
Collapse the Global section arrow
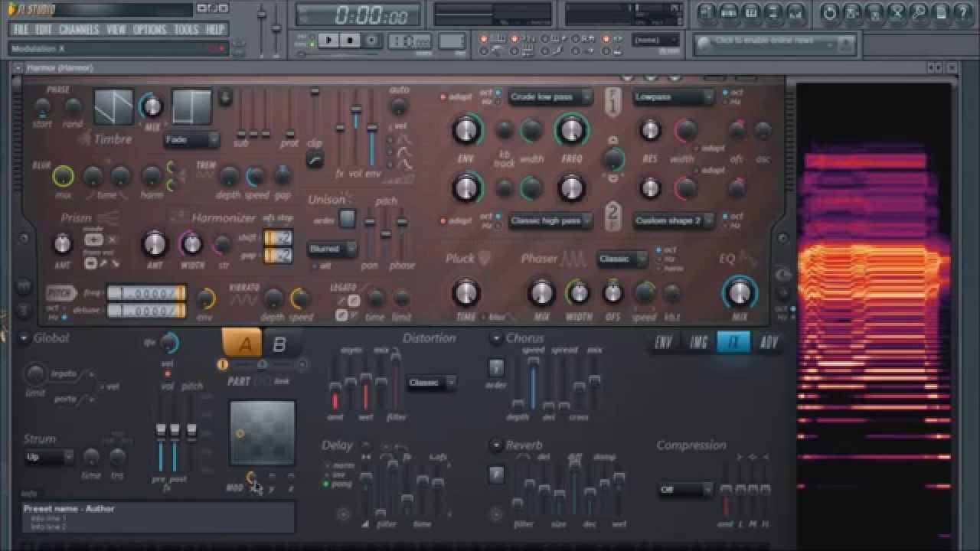pyautogui.click(x=24, y=337)
